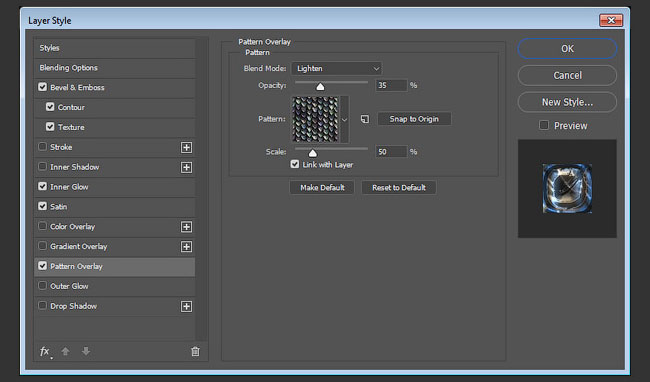The image size is (650, 382).
Task: Open the pattern picker dropdown arrow
Action: (344, 120)
